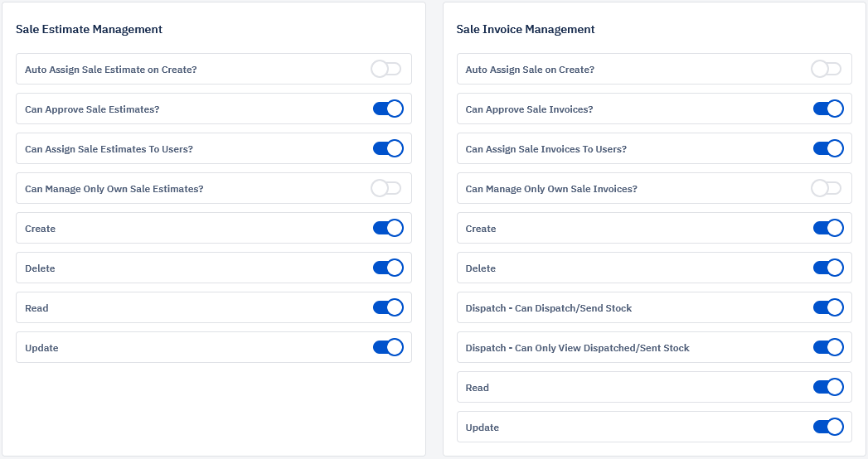Click the 'Can Approve Sale Estimates?' label
This screenshot has height=459, width=868.
[92, 109]
